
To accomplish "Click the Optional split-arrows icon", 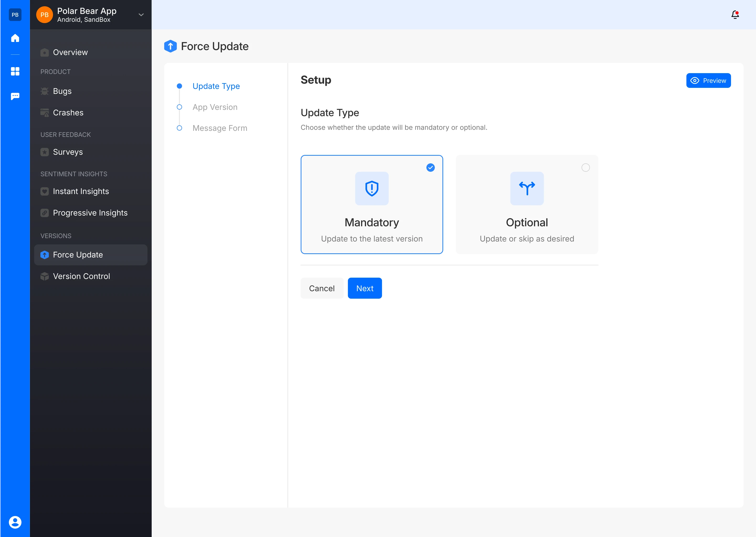I will point(527,189).
